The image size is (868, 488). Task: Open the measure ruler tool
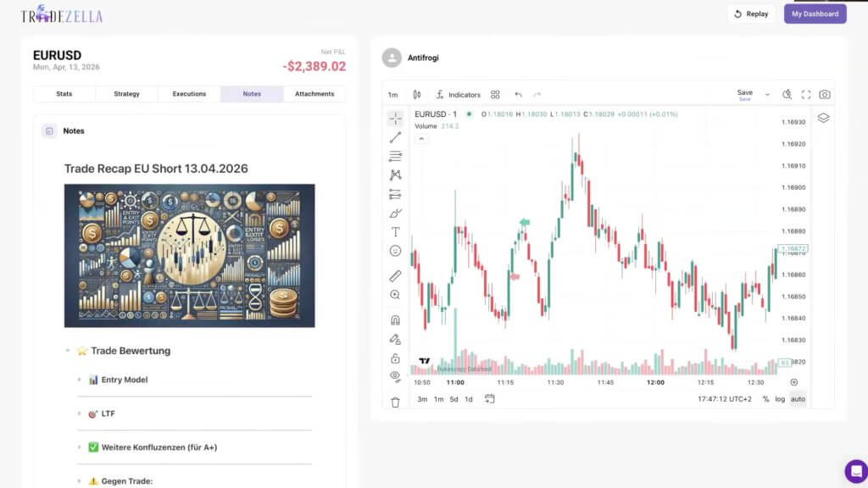[395, 274]
